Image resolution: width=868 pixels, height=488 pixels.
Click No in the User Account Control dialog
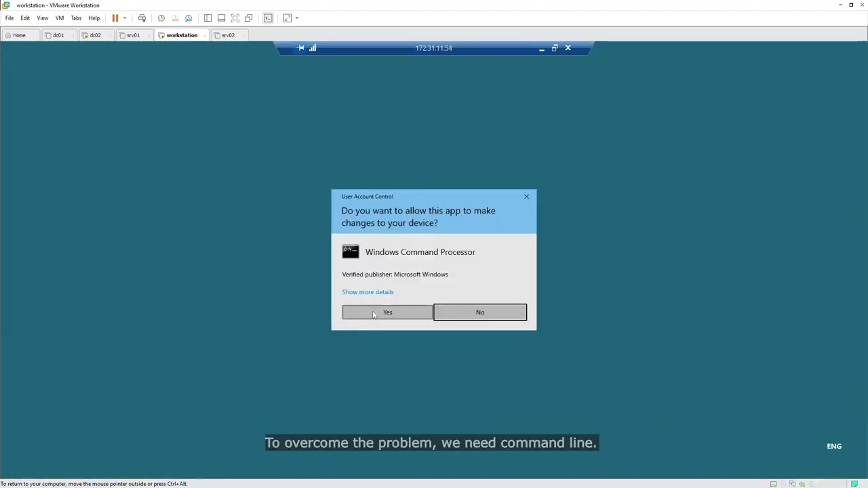[480, 312]
